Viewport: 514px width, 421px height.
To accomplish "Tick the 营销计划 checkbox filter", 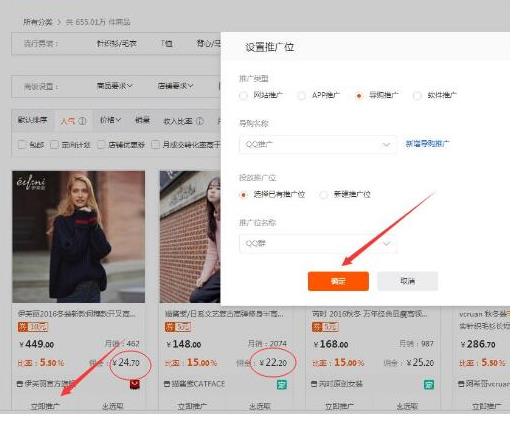I will [54, 145].
